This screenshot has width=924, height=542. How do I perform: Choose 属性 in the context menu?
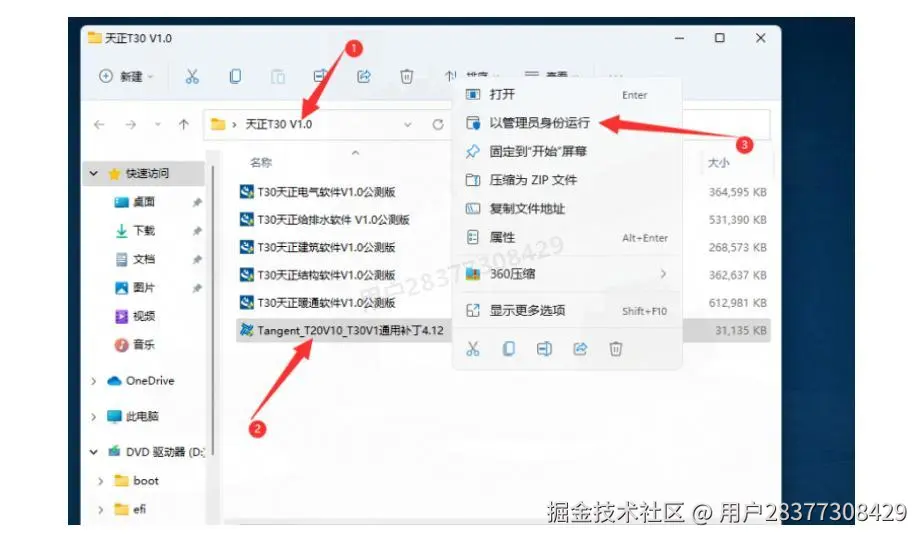point(567,237)
